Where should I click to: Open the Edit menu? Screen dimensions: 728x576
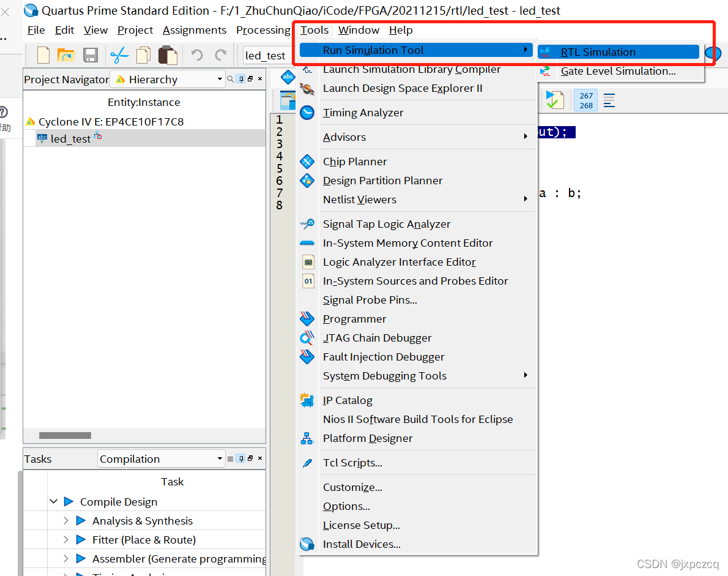click(x=64, y=30)
